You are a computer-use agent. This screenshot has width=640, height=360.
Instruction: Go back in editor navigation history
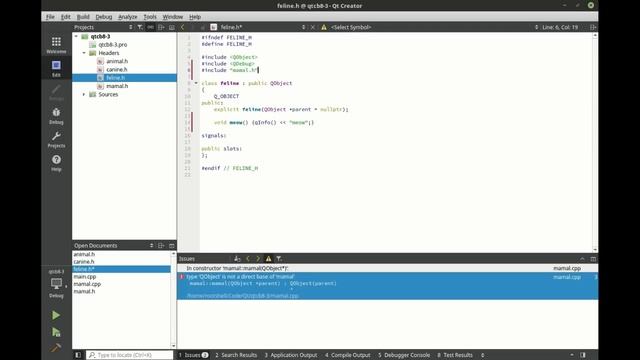(182, 27)
